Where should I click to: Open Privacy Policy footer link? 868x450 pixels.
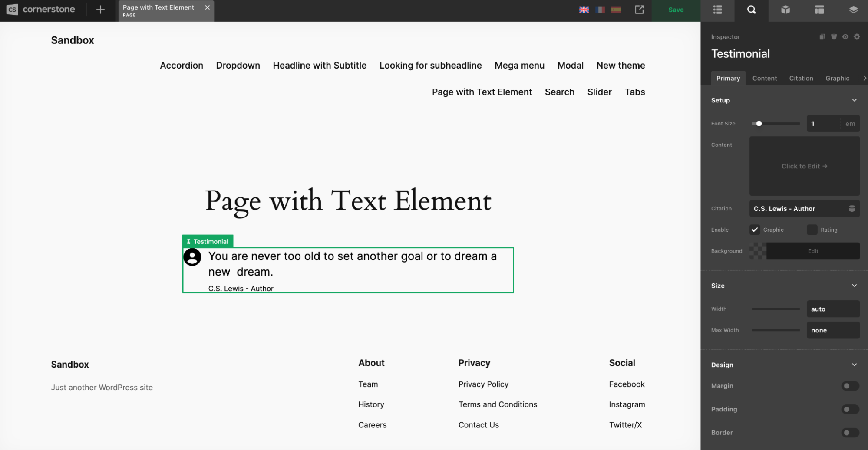point(483,384)
